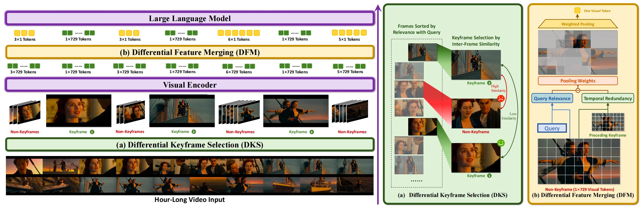Screen dimensions: 644x209
Task: Click the ellipsis at bottom of sorted frames
Action: pos(417,181)
